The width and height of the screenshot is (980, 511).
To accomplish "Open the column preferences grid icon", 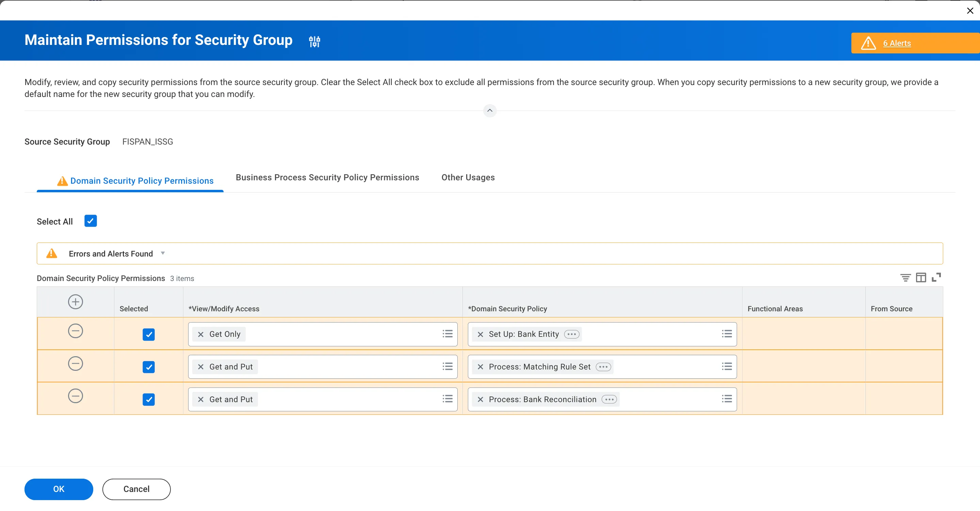I will (x=921, y=278).
